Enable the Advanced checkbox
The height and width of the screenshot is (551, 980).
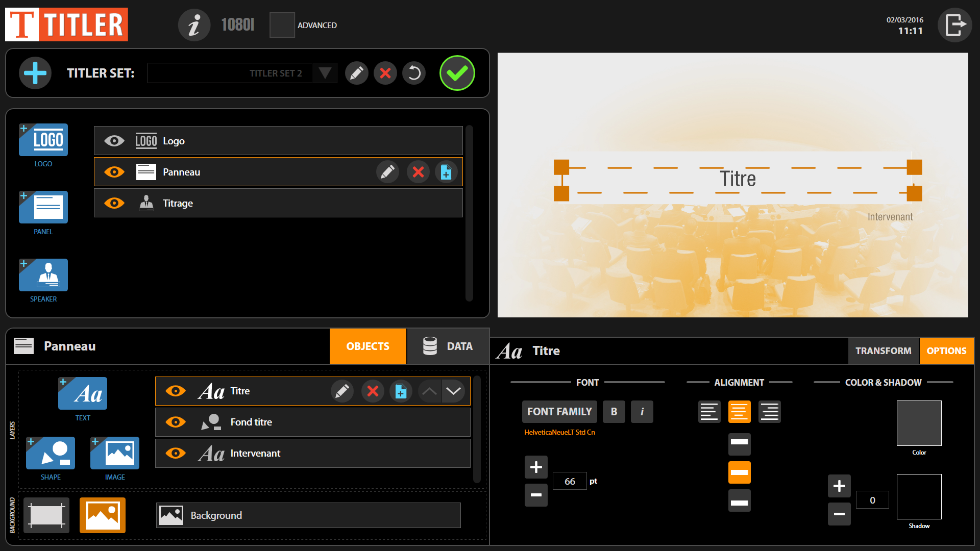(x=282, y=25)
